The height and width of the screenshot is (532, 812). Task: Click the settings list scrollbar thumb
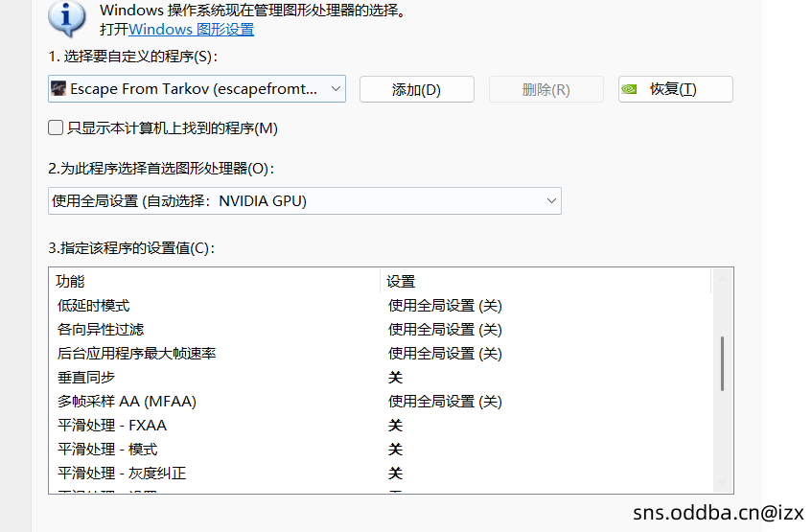(x=722, y=363)
